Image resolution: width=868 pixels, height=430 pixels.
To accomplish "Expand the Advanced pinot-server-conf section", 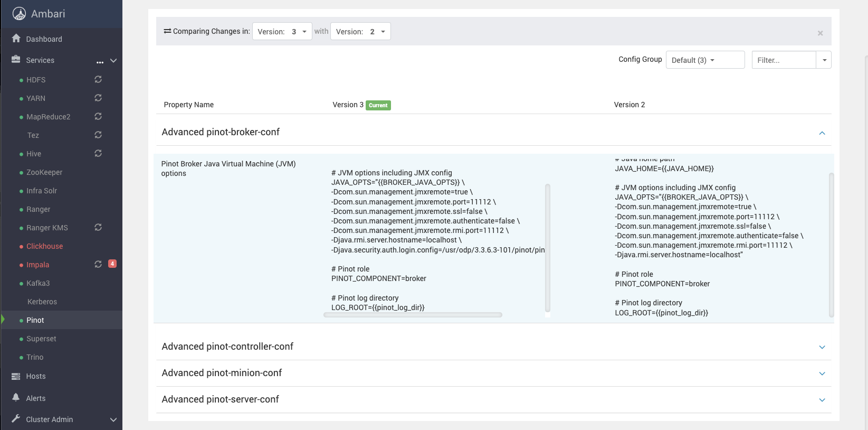I will tap(822, 400).
